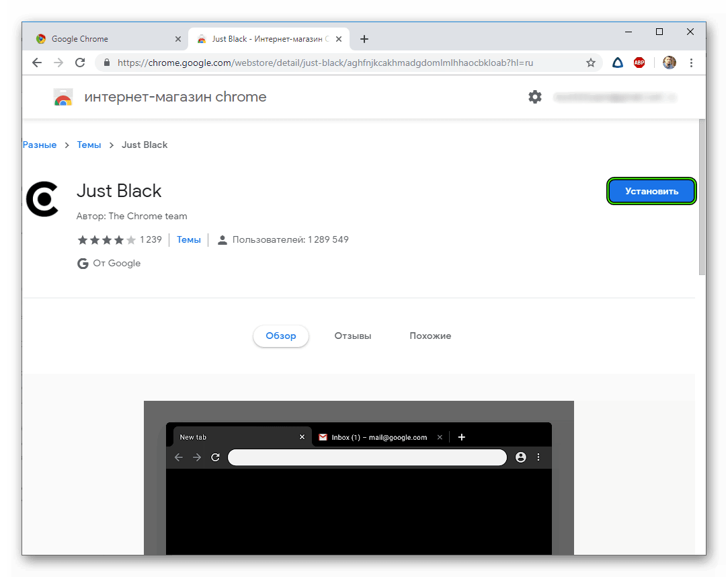The height and width of the screenshot is (577, 728).
Task: Switch to the Отзывы tab
Action: [353, 336]
